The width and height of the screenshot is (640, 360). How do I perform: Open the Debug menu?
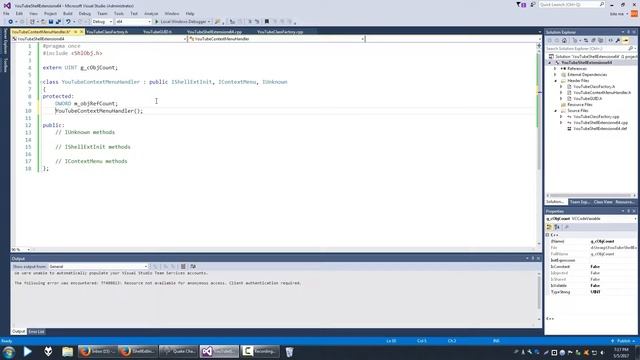pyautogui.click(x=84, y=13)
